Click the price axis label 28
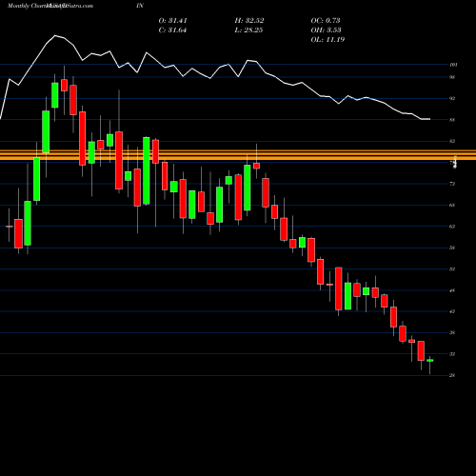The height and width of the screenshot is (476, 476). coord(452,375)
